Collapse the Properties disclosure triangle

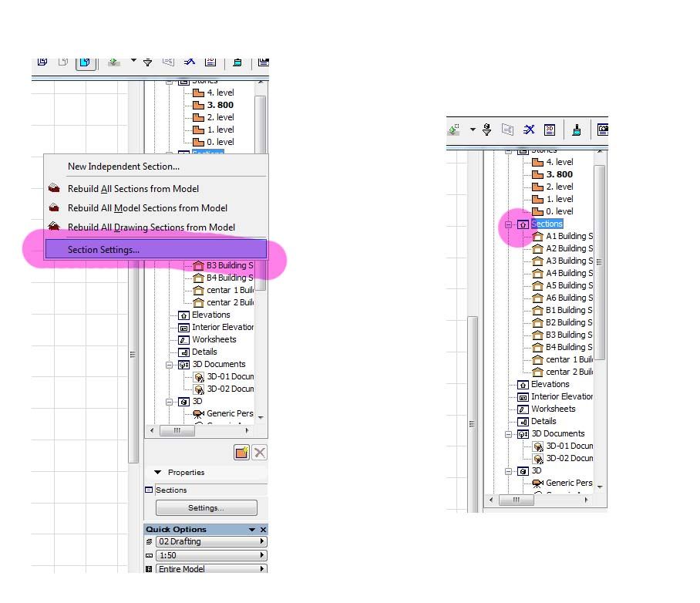(157, 472)
